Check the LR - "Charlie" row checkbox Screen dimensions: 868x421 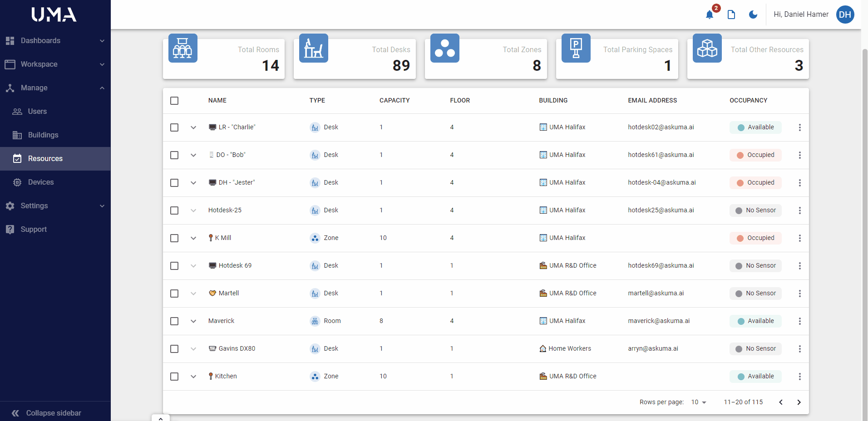click(174, 127)
